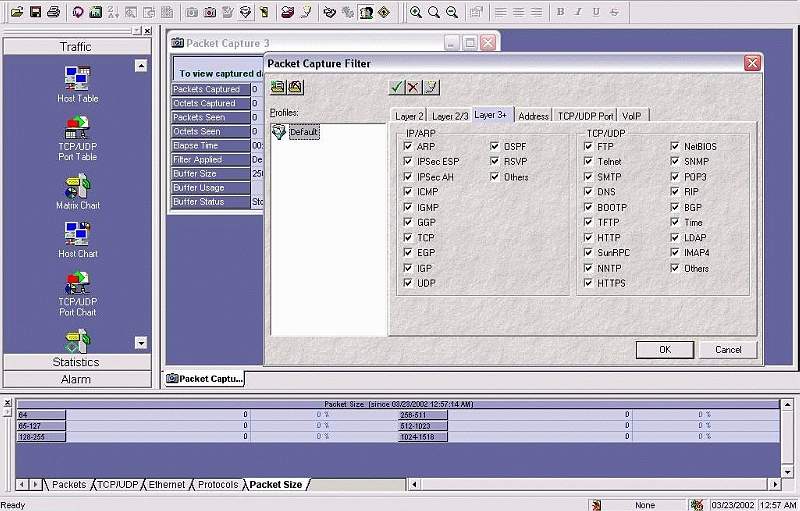Click the Packets Captured label in capture window
This screenshot has width=800, height=511.
pyautogui.click(x=211, y=89)
